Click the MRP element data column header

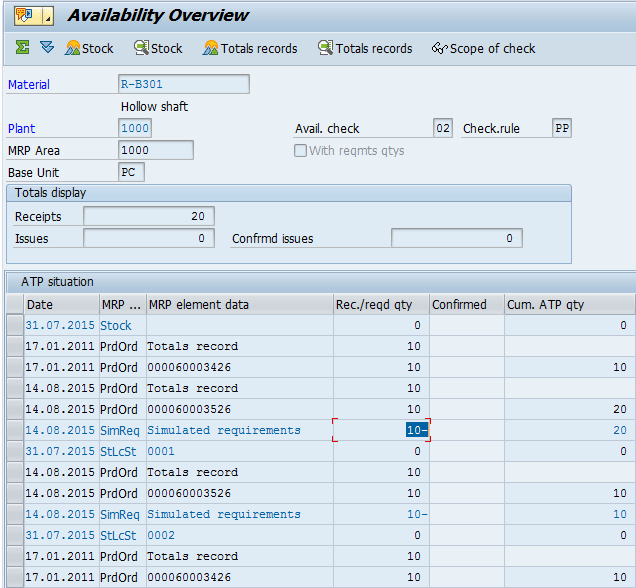240,305
